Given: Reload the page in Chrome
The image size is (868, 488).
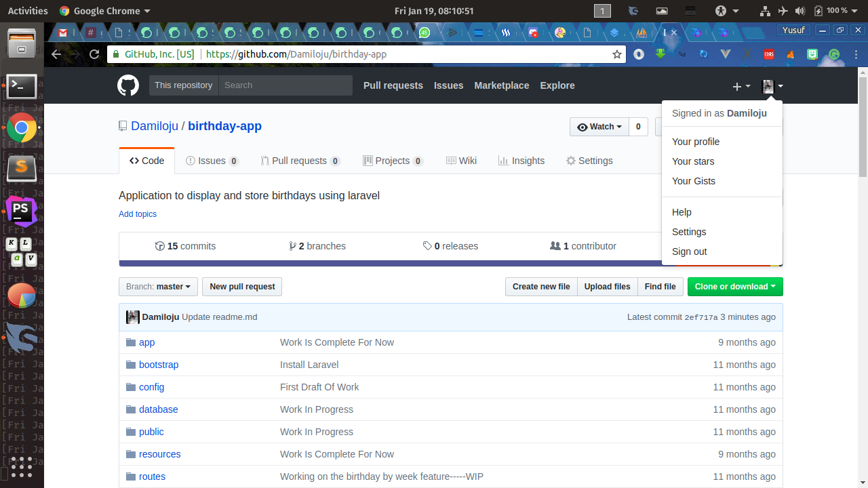Looking at the screenshot, I should point(94,54).
